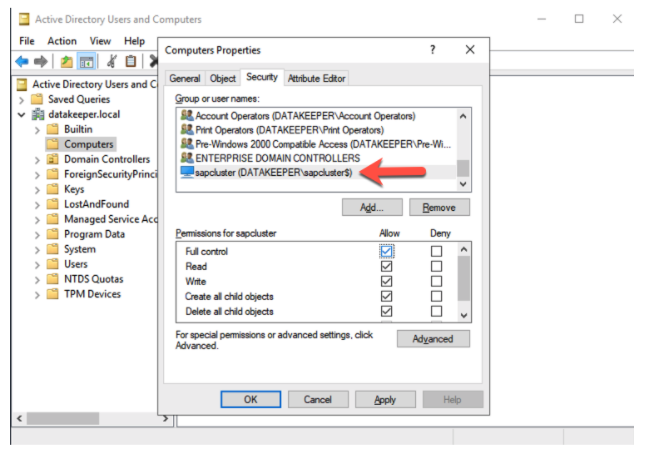Click the datakeeper.local domain icon
Viewport: 648px width, 452px height.
point(38,114)
